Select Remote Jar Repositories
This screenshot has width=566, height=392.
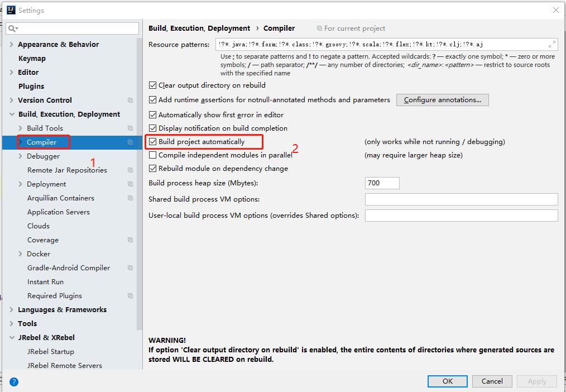(x=67, y=170)
